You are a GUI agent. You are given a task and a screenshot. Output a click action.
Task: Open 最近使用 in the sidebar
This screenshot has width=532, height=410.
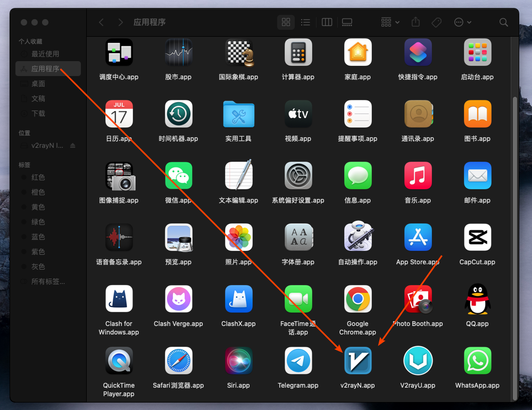[48, 54]
